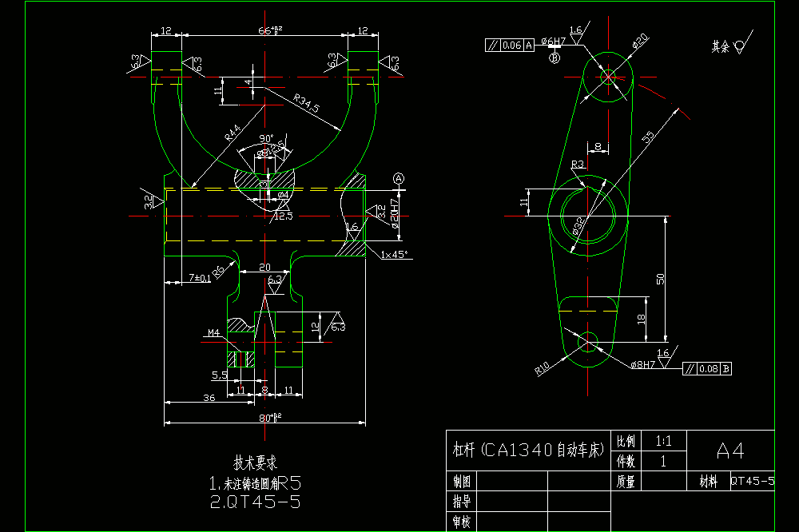Image resolution: width=799 pixels, height=532 pixels.
Task: Click the parallelism tolerance frame 0.08 B
Action: pyautogui.click(x=707, y=368)
